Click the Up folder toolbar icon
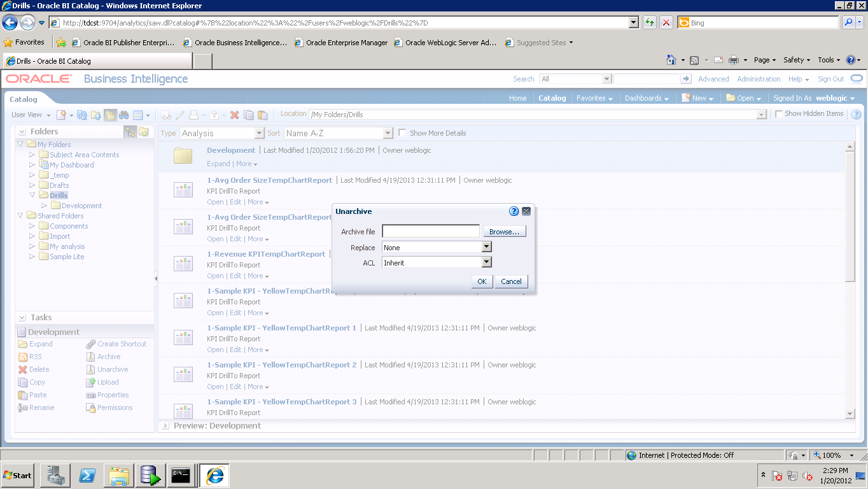The height and width of the screenshot is (489, 868). [96, 115]
